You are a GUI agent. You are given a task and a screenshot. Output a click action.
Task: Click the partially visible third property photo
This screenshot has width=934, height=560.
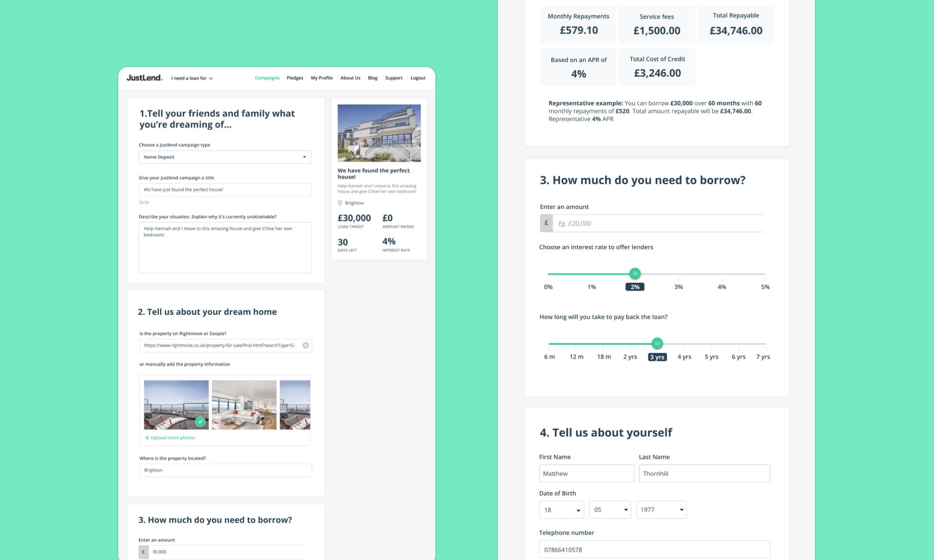(295, 404)
